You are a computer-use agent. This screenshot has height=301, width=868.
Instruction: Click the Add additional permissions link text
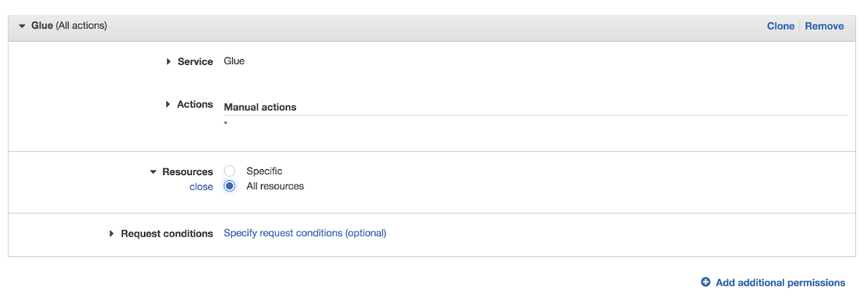(x=780, y=282)
